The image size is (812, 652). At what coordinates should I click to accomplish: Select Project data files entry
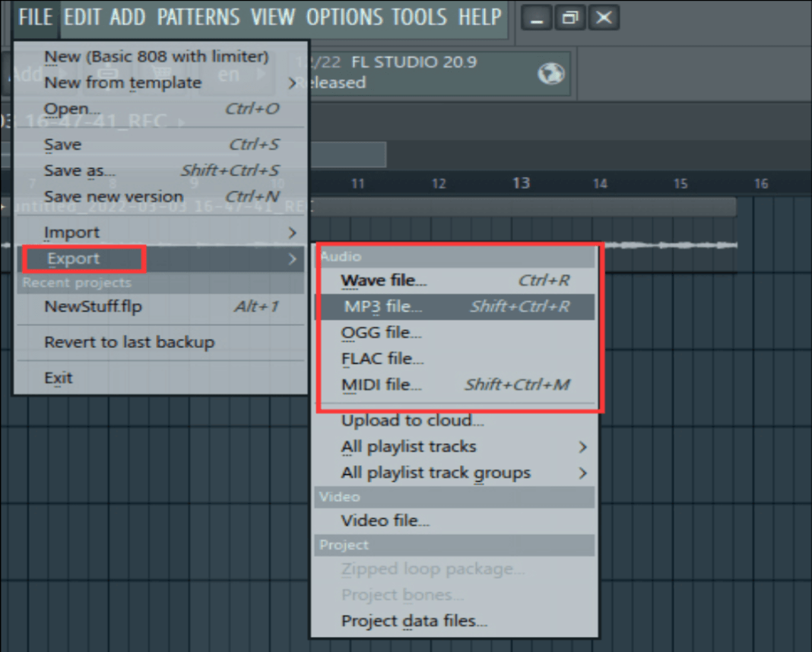click(x=414, y=621)
